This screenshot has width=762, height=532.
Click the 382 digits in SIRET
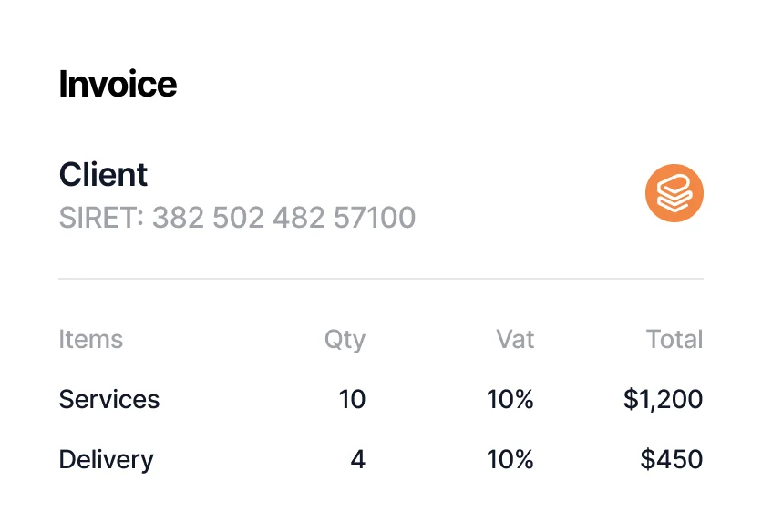pyautogui.click(x=177, y=218)
